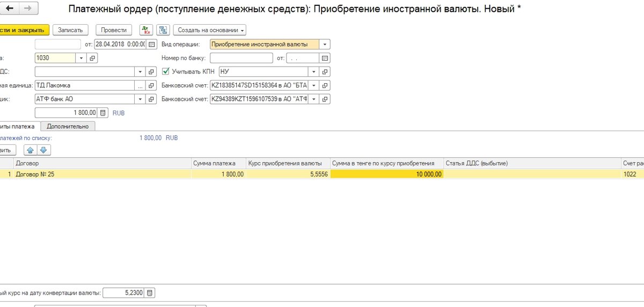Click the Провести button

(114, 30)
